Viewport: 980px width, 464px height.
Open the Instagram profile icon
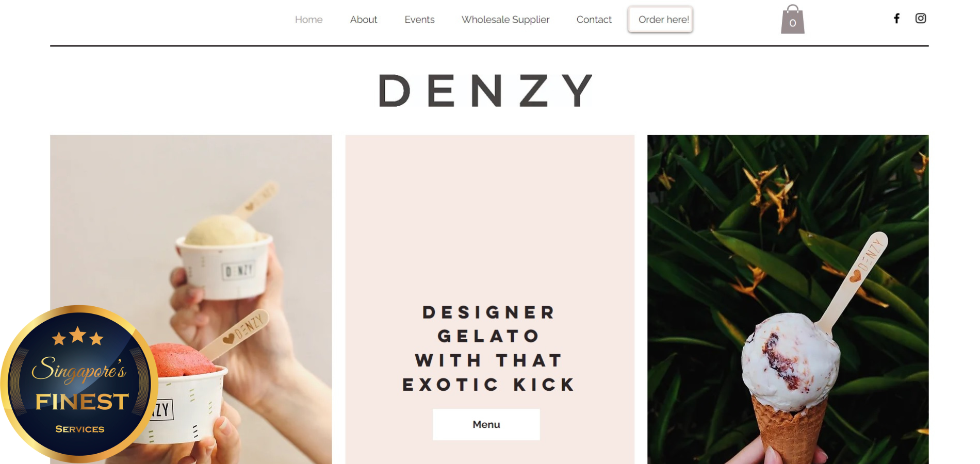click(x=921, y=19)
